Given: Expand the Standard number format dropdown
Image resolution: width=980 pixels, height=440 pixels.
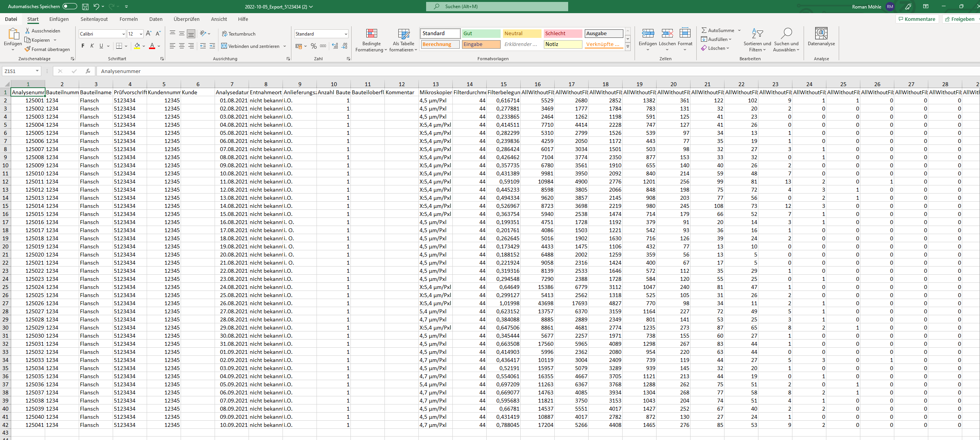Looking at the screenshot, I should [x=346, y=34].
